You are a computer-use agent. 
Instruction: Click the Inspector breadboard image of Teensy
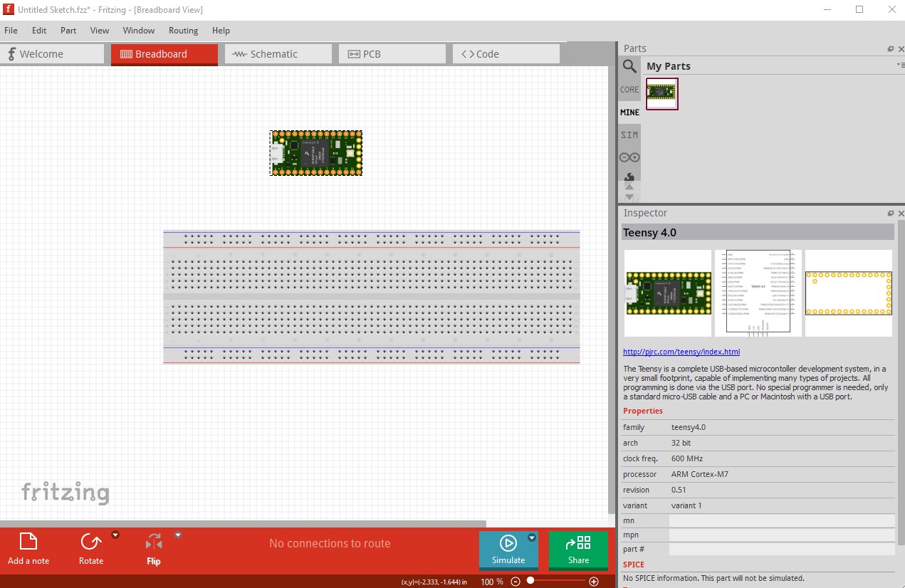(668, 293)
